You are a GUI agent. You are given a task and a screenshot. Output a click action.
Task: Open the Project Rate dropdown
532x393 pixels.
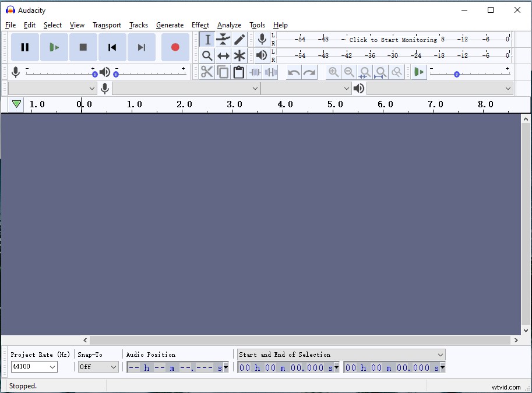[33, 367]
